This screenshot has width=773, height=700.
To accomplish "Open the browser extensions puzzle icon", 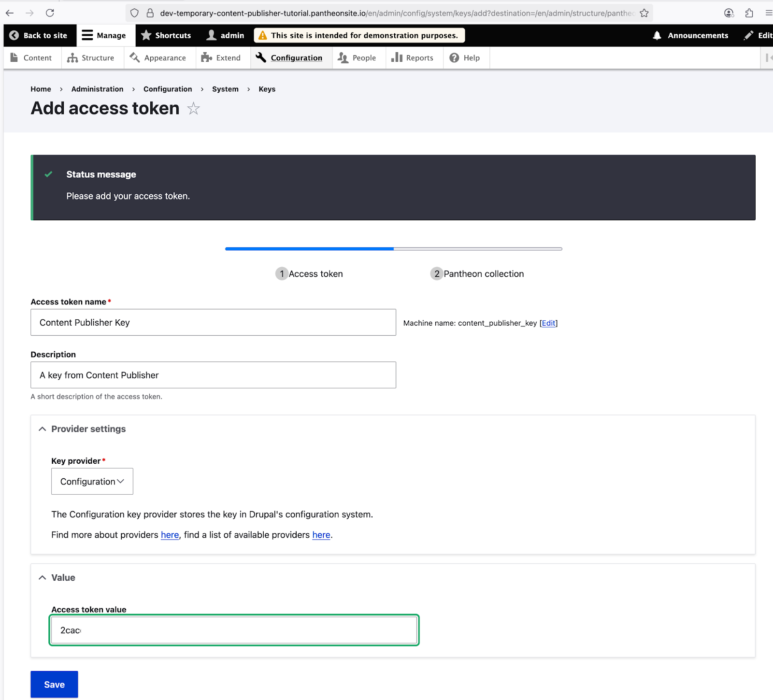I will pos(749,13).
